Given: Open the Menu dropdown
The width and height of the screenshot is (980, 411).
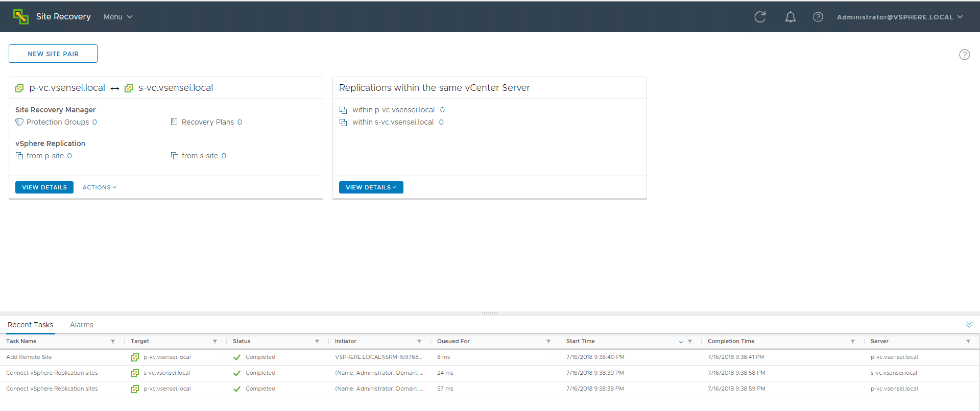Looking at the screenshot, I should 117,17.
